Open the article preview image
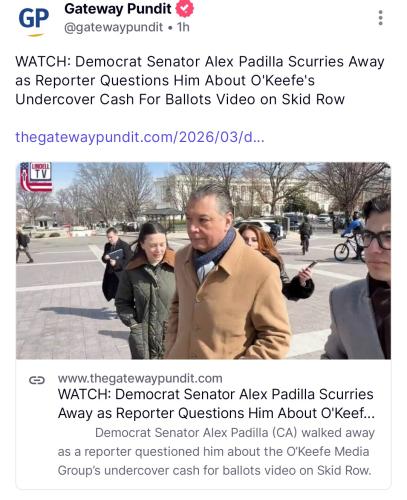 point(203,261)
